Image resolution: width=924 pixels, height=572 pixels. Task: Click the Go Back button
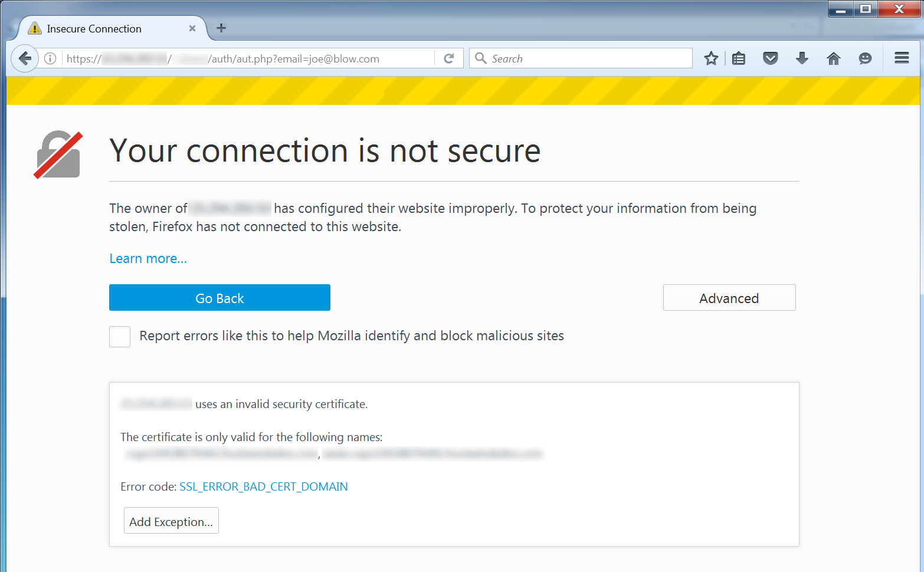coord(219,298)
